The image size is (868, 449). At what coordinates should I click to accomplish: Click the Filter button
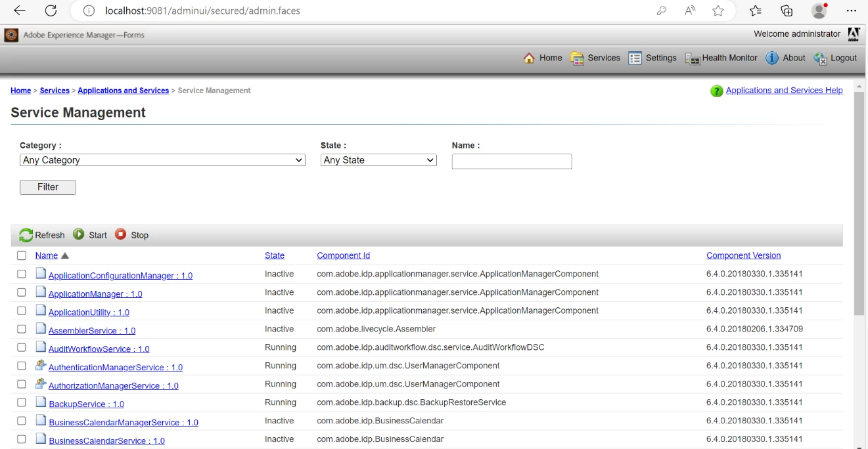[x=48, y=187]
